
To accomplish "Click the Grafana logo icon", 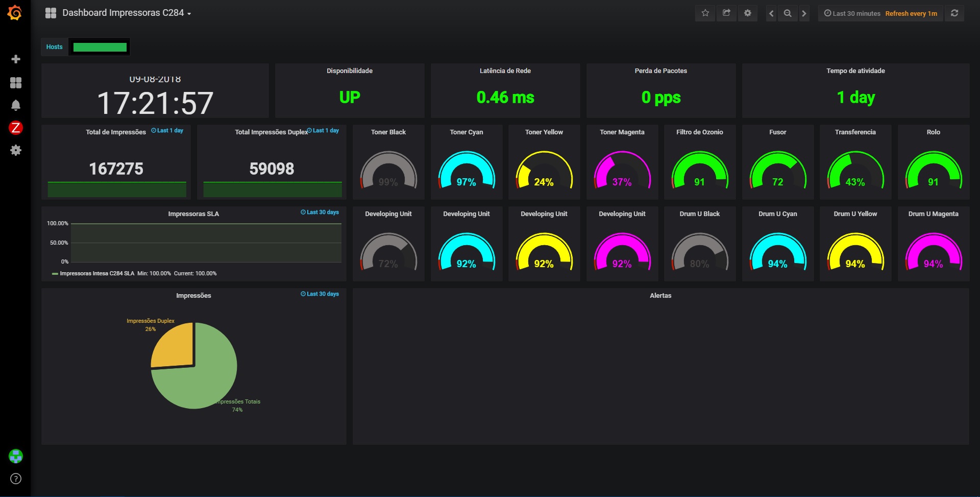I will point(15,13).
